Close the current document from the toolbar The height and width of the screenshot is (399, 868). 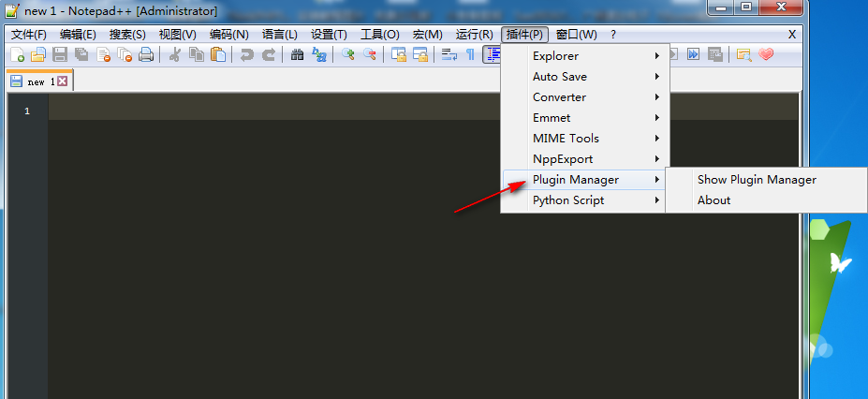click(x=104, y=54)
